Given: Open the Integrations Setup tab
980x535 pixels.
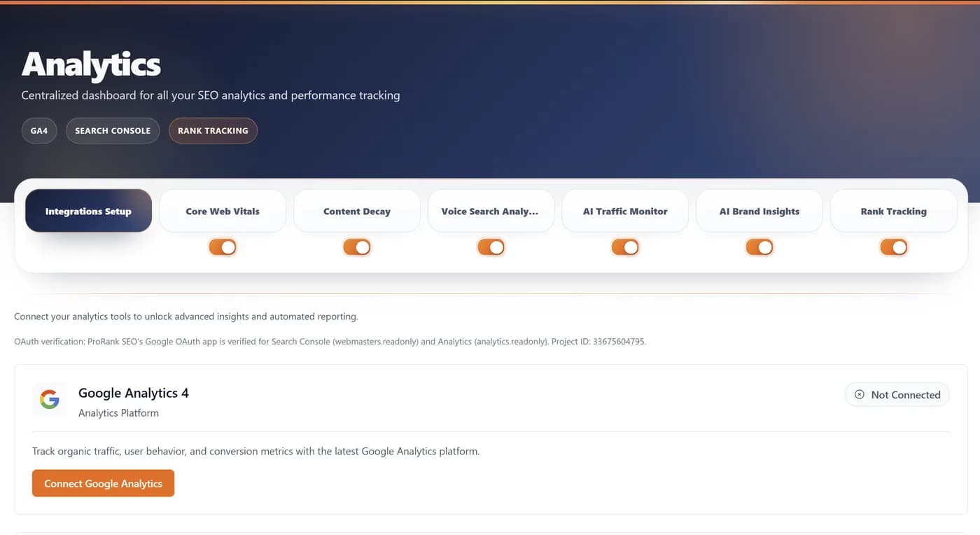Looking at the screenshot, I should point(88,211).
